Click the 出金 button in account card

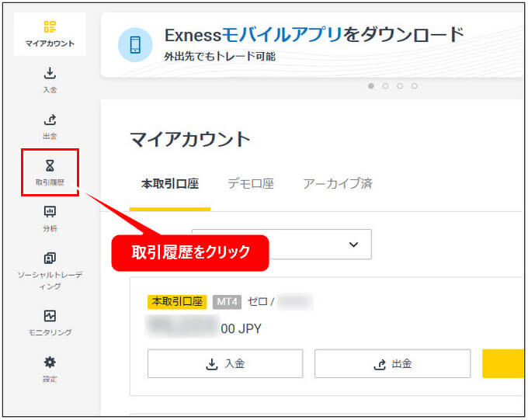pos(393,364)
